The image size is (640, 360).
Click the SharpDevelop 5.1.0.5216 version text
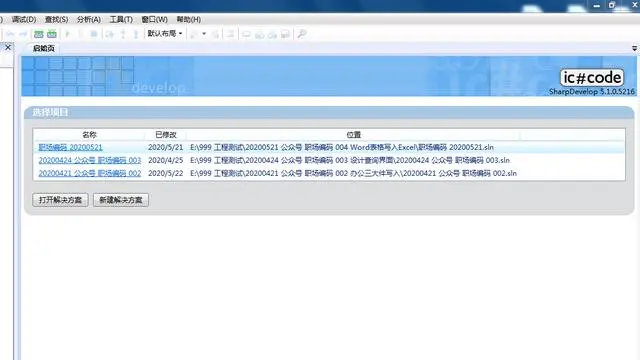[x=591, y=91]
